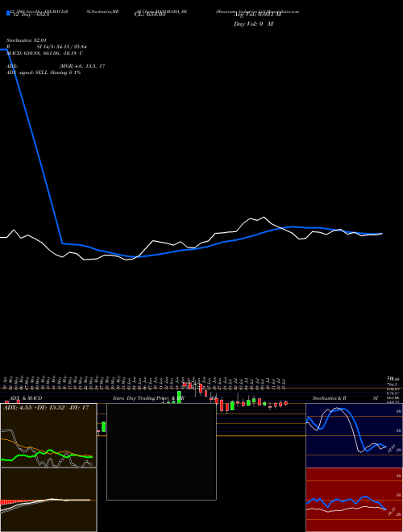403x532 pixels.
Task: Click the '34.15' RSI end value label
Action: click(x=392, y=512)
